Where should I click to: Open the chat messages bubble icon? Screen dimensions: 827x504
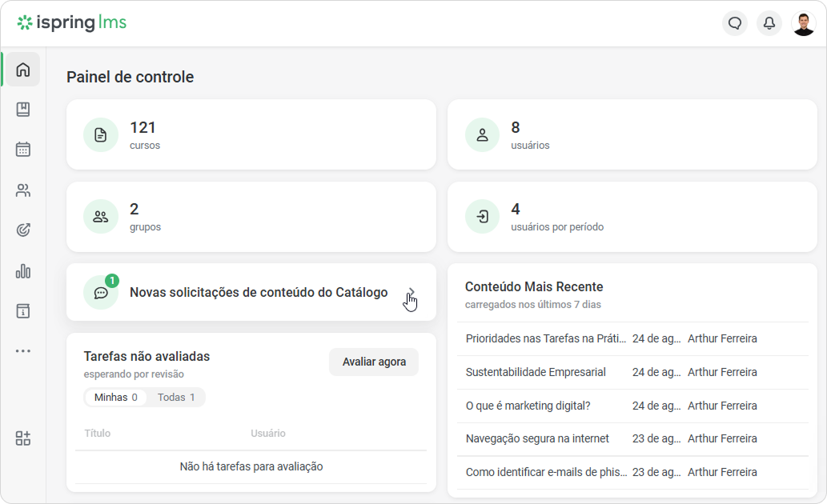click(x=735, y=23)
